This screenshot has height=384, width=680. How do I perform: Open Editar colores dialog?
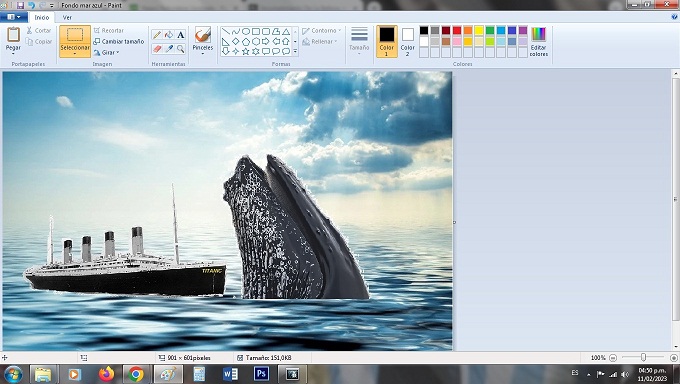coord(539,41)
